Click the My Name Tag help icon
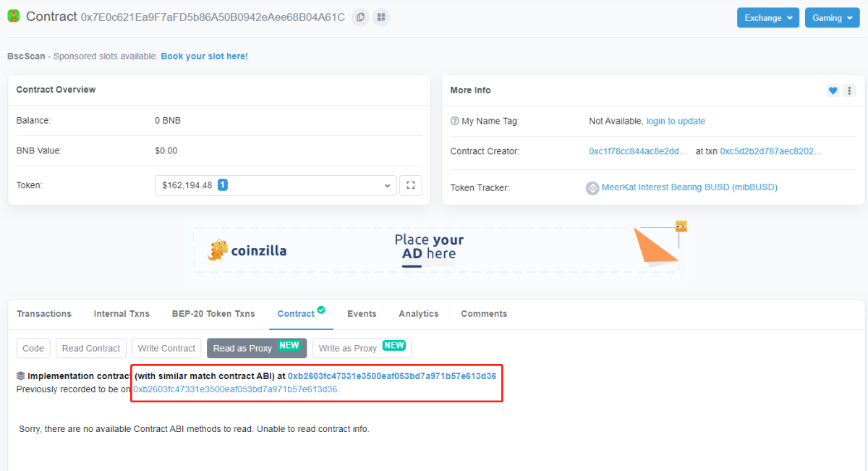The height and width of the screenshot is (471, 868). pyautogui.click(x=454, y=122)
